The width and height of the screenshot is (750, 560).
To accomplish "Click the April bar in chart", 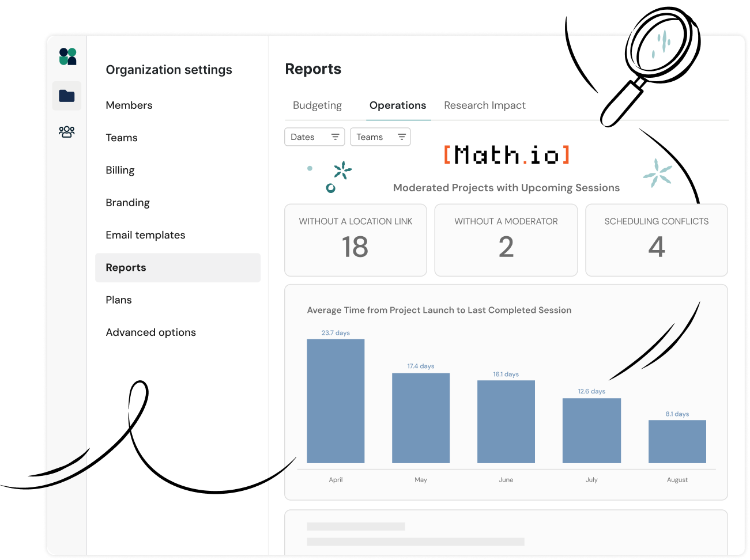I will tap(336, 401).
